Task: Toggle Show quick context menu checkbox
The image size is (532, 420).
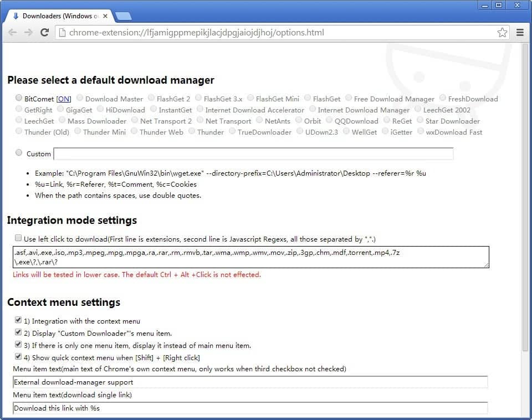Action: coord(18,357)
